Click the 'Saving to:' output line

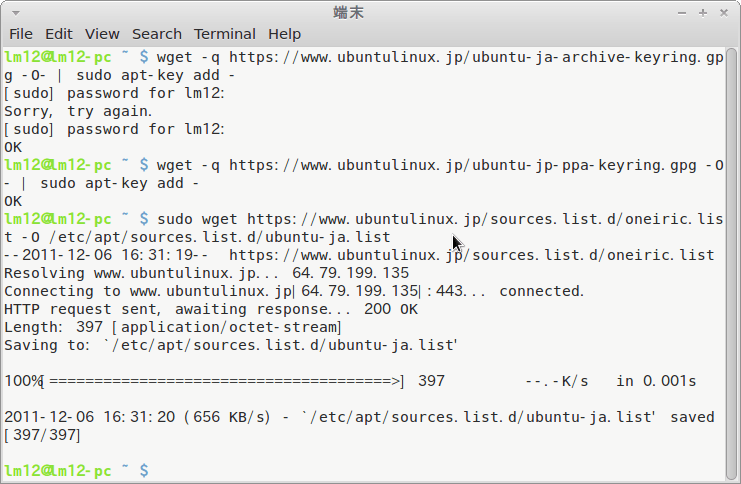[x=231, y=345]
